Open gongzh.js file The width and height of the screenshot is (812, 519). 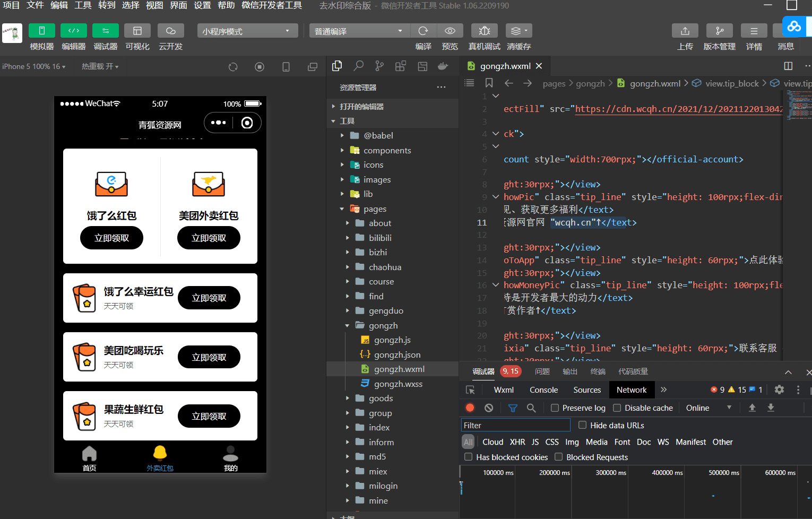392,340
